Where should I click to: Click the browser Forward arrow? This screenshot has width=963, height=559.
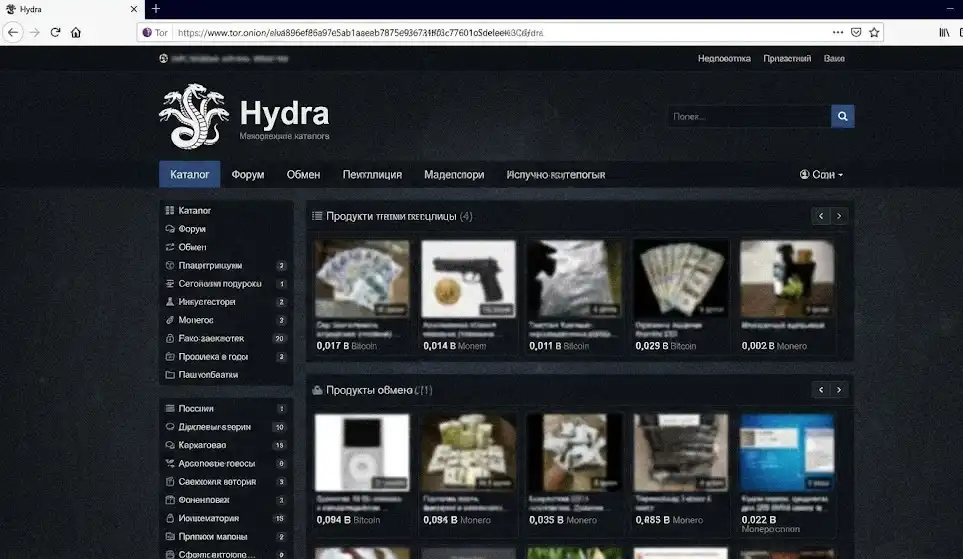(34, 33)
